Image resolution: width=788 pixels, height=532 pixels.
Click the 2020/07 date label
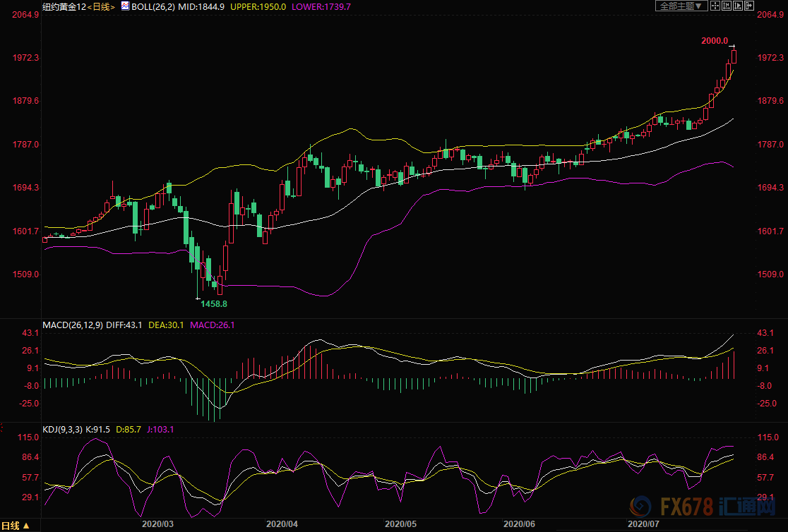pyautogui.click(x=643, y=524)
